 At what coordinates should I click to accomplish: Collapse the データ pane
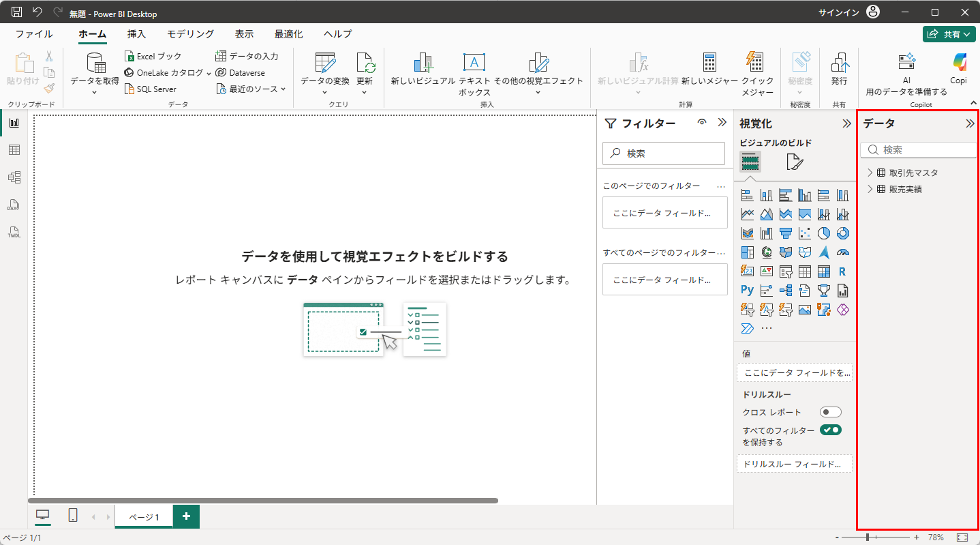click(x=970, y=123)
